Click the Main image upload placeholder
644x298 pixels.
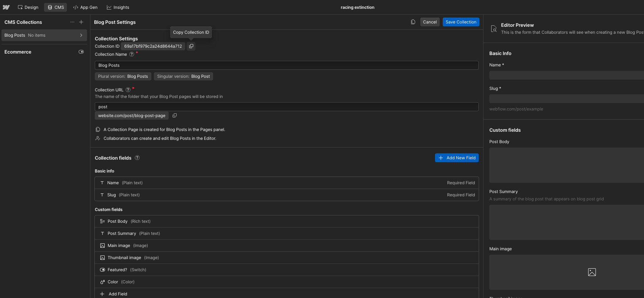pos(566,272)
